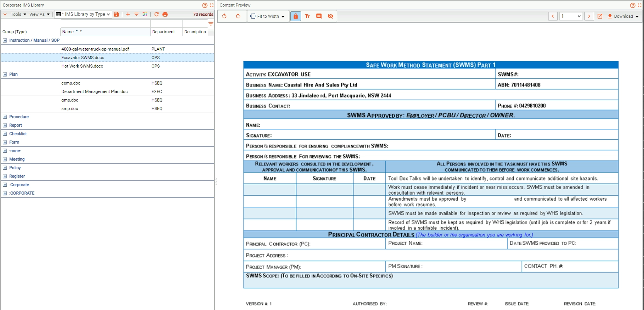Click the panel splitter handle between panels
This screenshot has width=644, height=310.
tap(216, 181)
